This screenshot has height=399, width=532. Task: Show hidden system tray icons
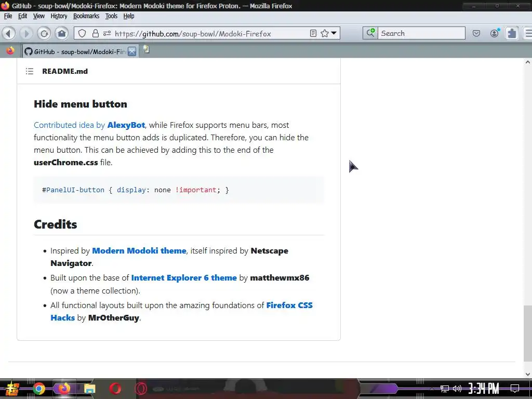(x=432, y=389)
